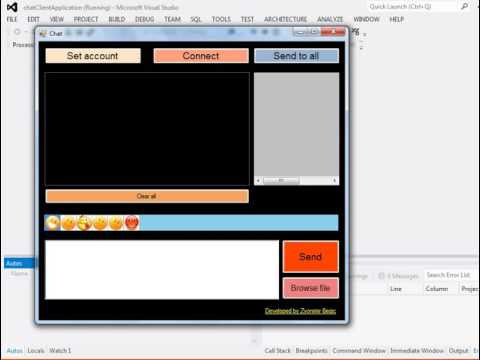The image size is (480, 360).
Task: Click the Visual Studio logo icon
Action: pos(12,7)
